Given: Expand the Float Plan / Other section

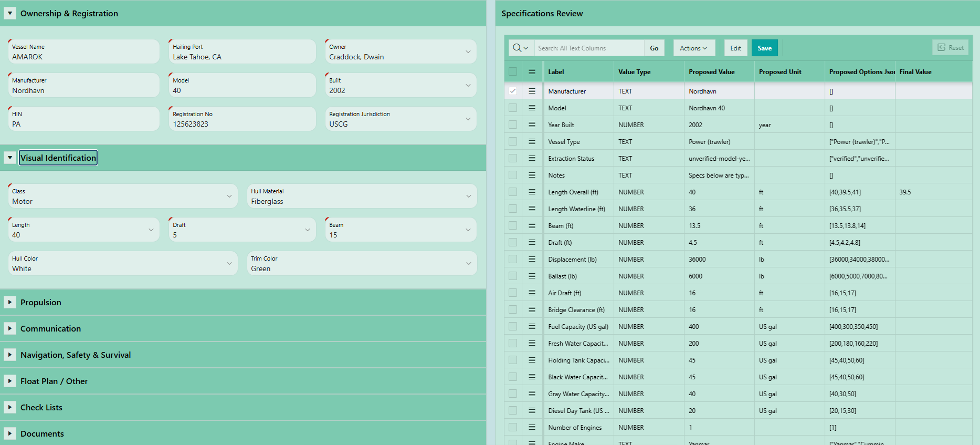Looking at the screenshot, I should [9, 381].
